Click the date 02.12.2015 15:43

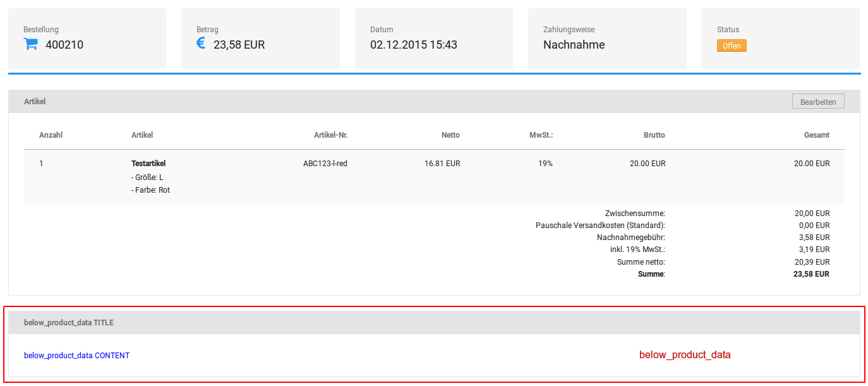413,45
